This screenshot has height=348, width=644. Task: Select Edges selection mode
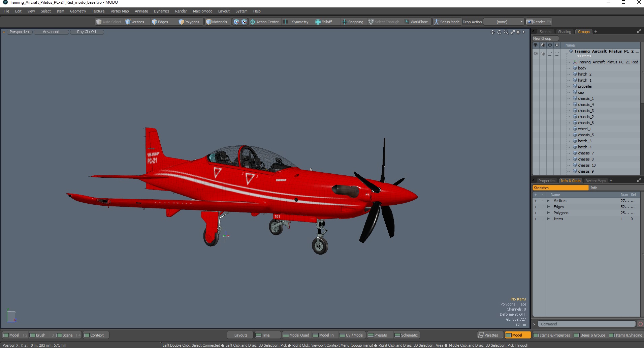[x=160, y=22]
